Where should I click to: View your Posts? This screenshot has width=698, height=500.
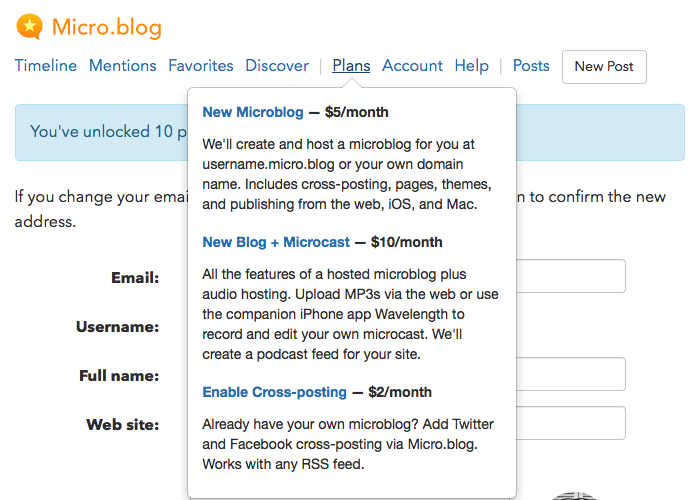pyautogui.click(x=531, y=65)
